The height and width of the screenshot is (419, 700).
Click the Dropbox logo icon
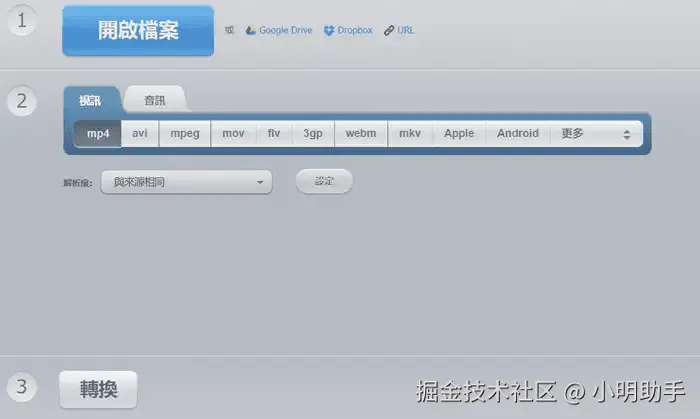(x=329, y=30)
